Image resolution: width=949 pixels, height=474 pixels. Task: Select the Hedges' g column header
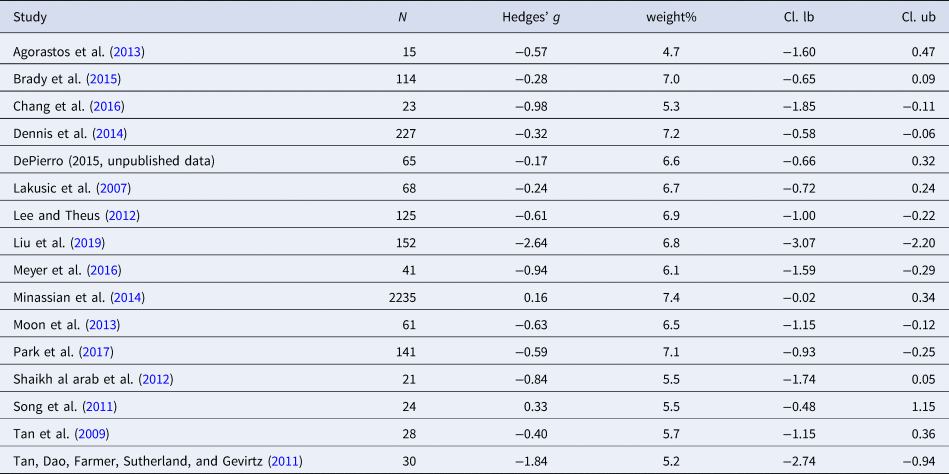[x=530, y=17]
